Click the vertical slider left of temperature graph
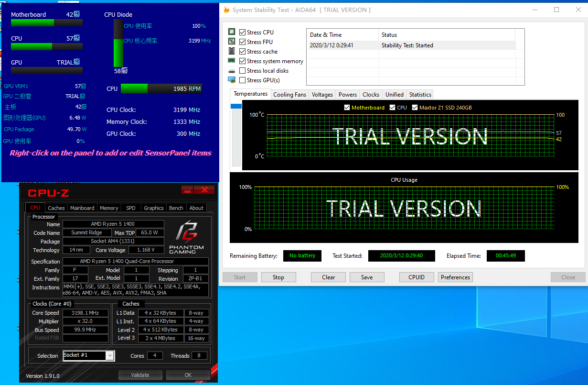 click(x=236, y=134)
